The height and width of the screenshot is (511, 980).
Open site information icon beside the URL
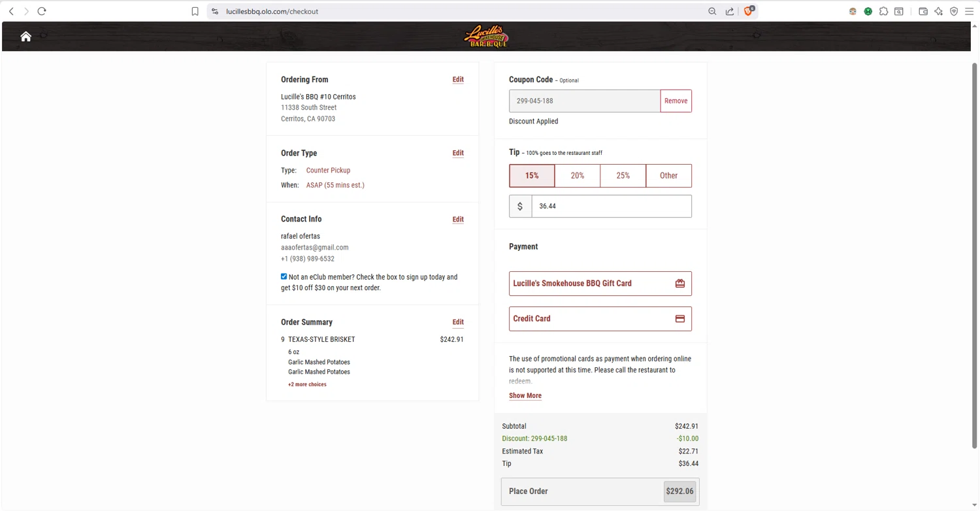coord(215,11)
